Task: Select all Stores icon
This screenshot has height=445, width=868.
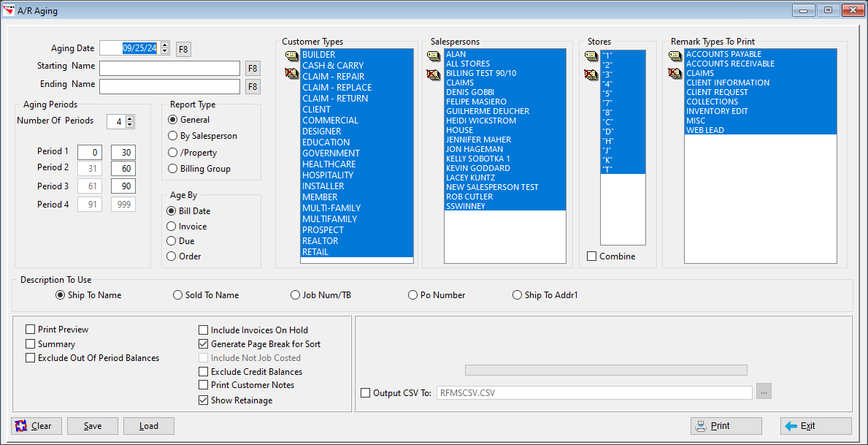Action: pyautogui.click(x=591, y=55)
